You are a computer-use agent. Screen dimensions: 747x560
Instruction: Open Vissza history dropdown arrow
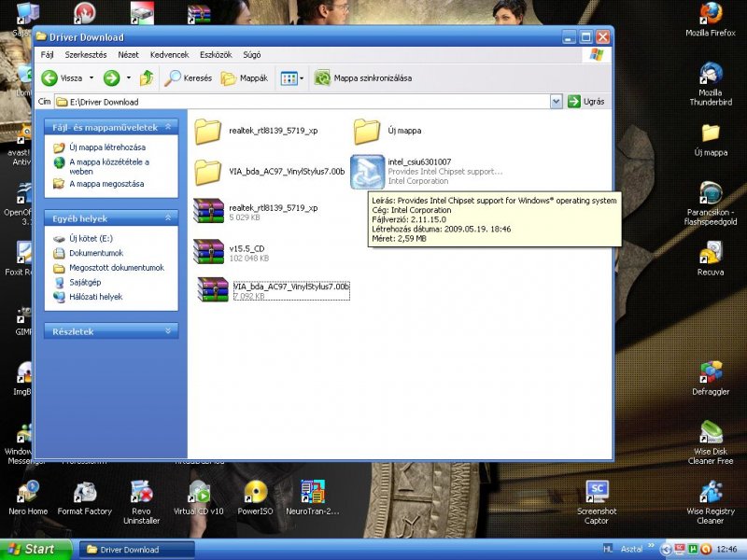click(x=92, y=78)
